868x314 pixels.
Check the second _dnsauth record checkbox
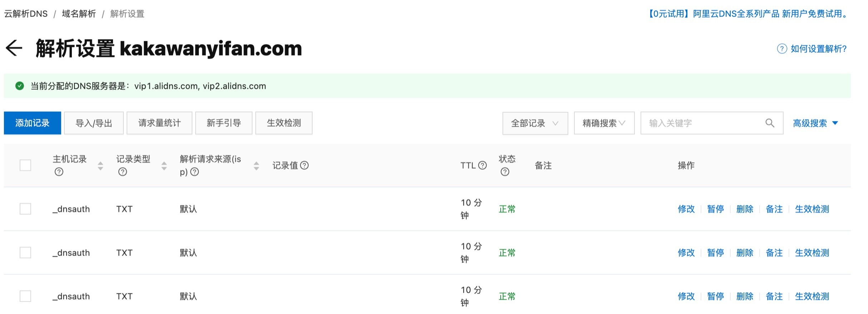(25, 253)
